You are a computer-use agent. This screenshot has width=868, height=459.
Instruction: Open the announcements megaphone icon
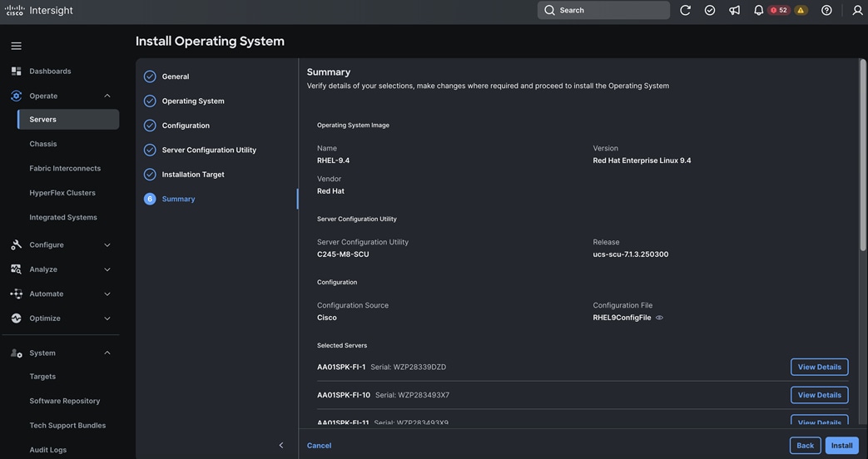[735, 10]
